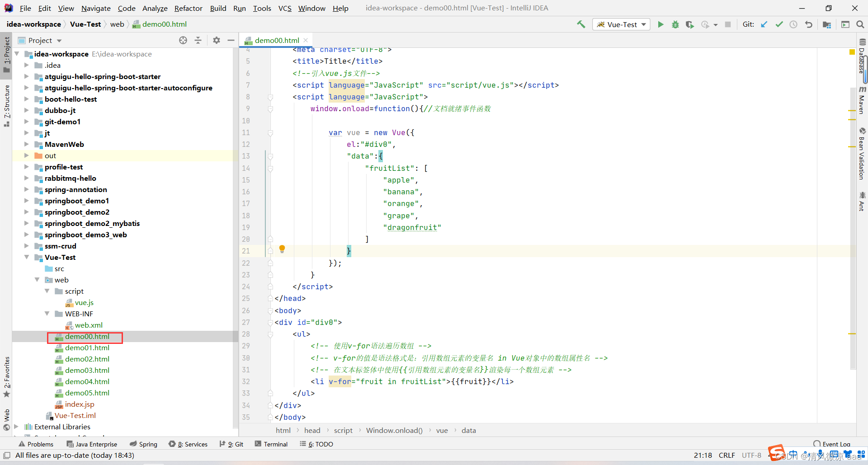This screenshot has height=465, width=868.
Task: Run Vue-Test with the green play icon
Action: coord(660,24)
